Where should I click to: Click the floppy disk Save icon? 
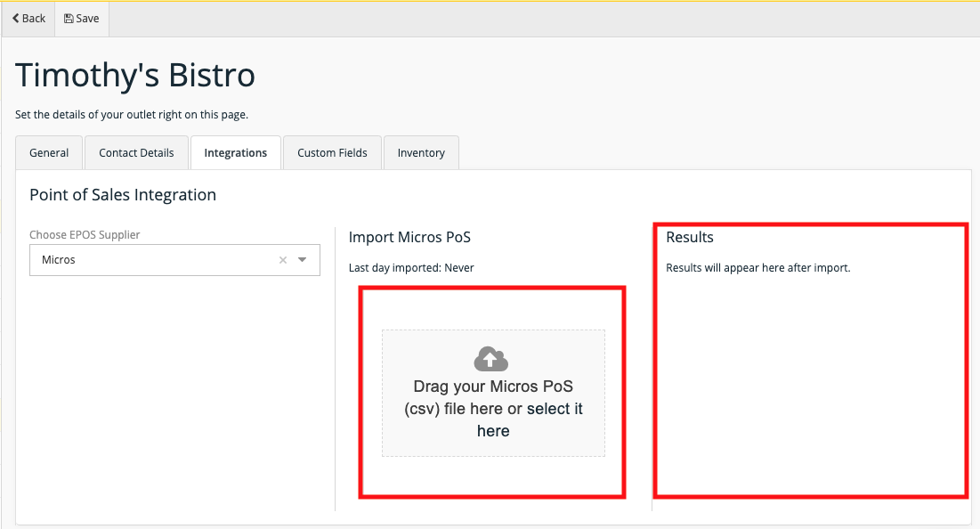69,19
